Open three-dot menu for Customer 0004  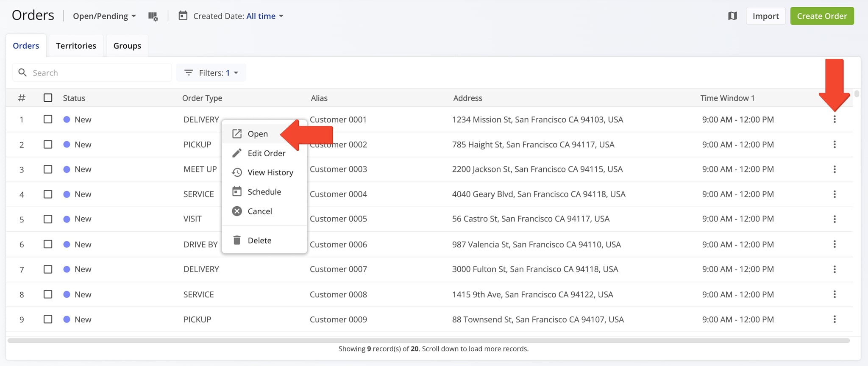pyautogui.click(x=835, y=194)
